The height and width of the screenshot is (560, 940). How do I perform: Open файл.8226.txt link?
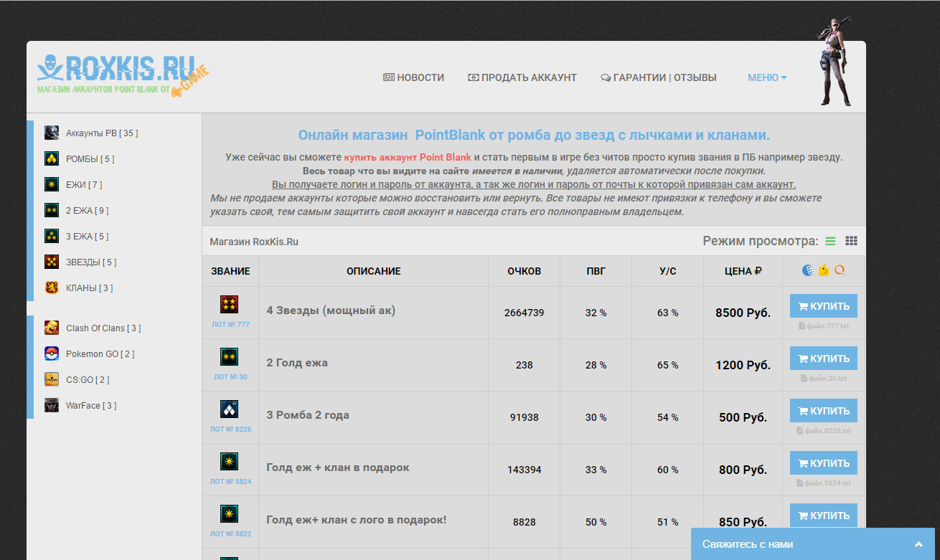(824, 430)
